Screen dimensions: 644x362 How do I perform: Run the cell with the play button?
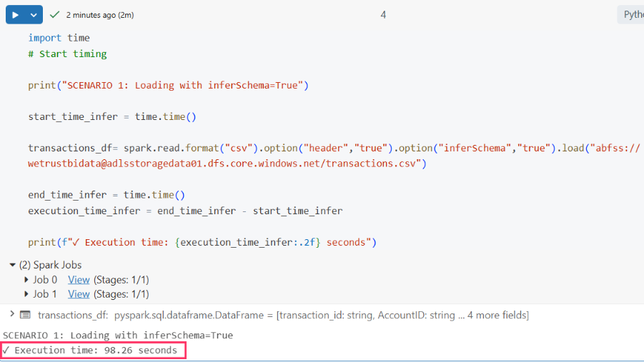15,14
